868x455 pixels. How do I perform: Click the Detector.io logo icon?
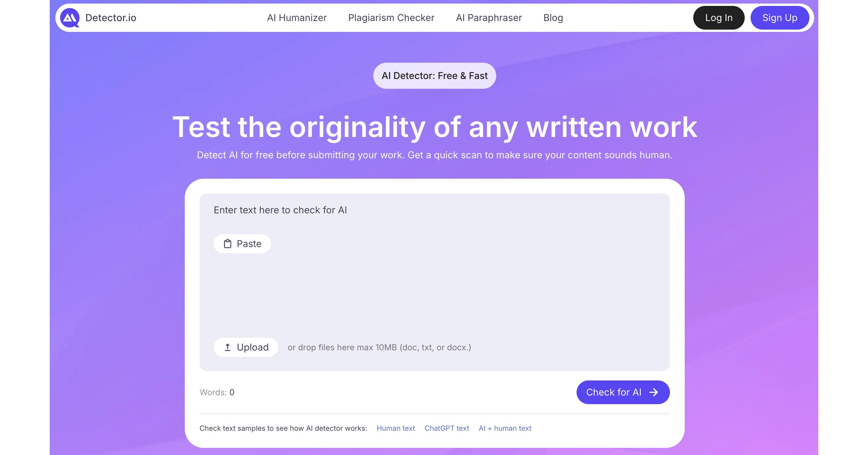[71, 18]
